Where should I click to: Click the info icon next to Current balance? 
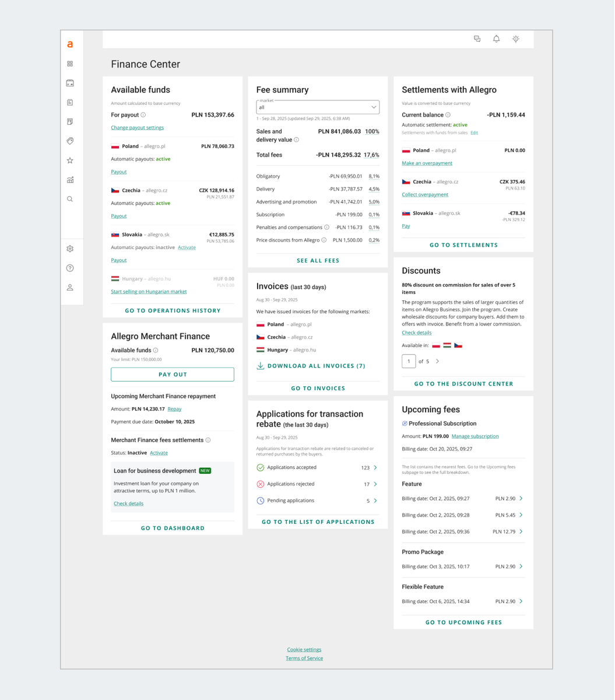tap(448, 115)
